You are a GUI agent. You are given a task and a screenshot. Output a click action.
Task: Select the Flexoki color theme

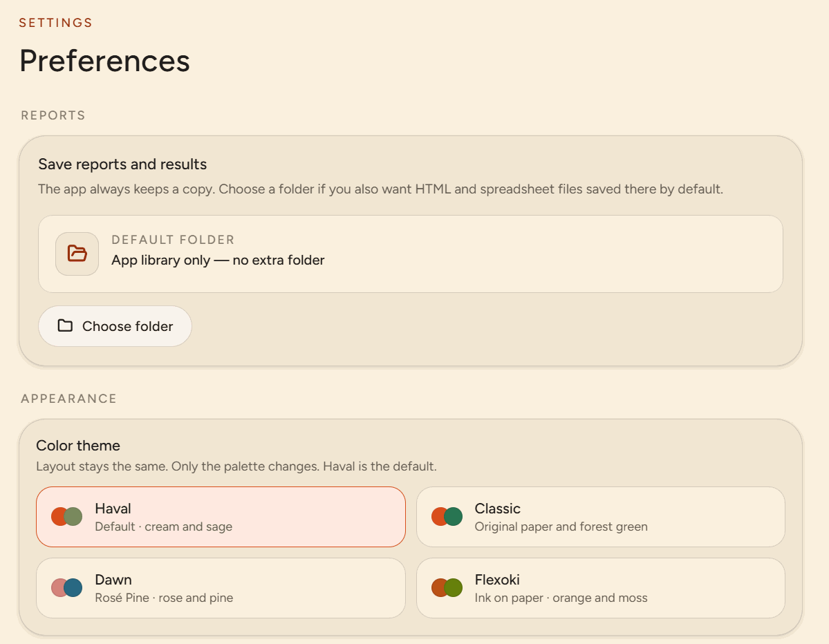tap(601, 588)
